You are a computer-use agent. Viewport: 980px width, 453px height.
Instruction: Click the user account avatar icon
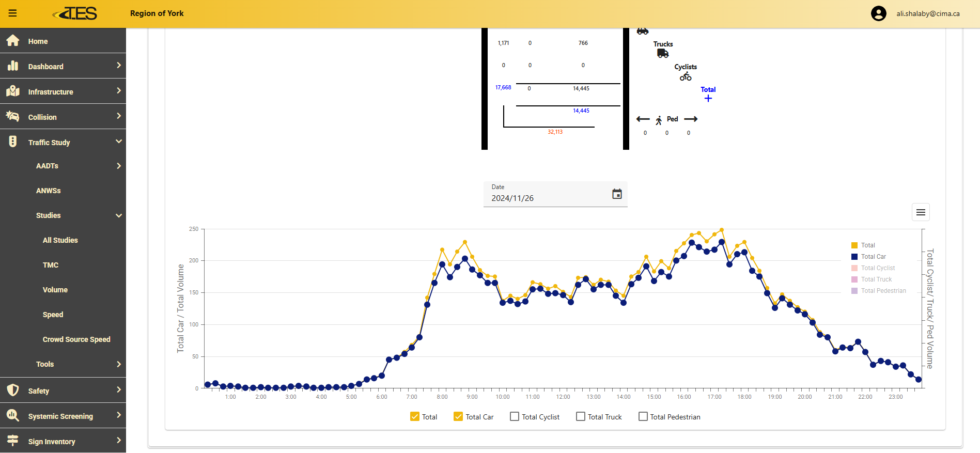[x=878, y=13]
